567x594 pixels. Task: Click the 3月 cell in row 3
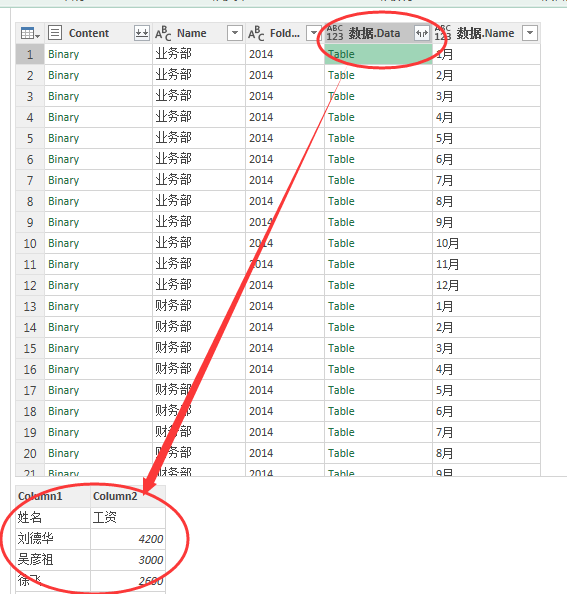tap(486, 96)
